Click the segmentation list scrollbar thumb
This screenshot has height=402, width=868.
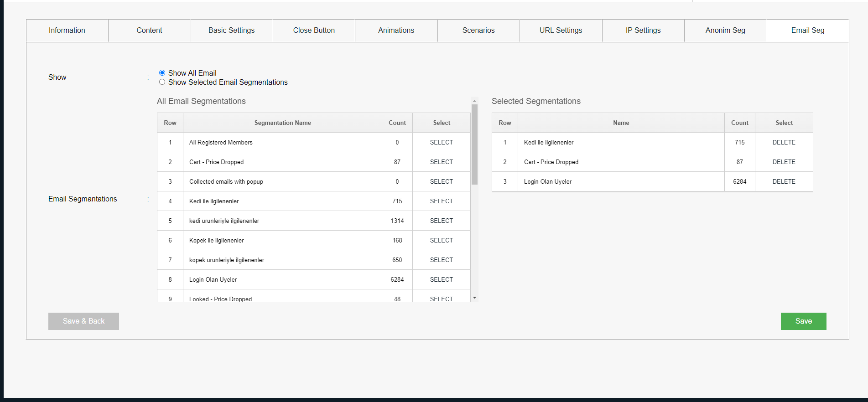[x=474, y=144]
